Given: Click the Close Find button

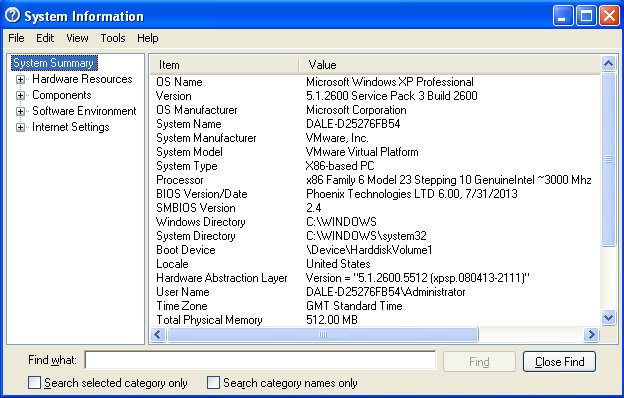Looking at the screenshot, I should pyautogui.click(x=559, y=361).
